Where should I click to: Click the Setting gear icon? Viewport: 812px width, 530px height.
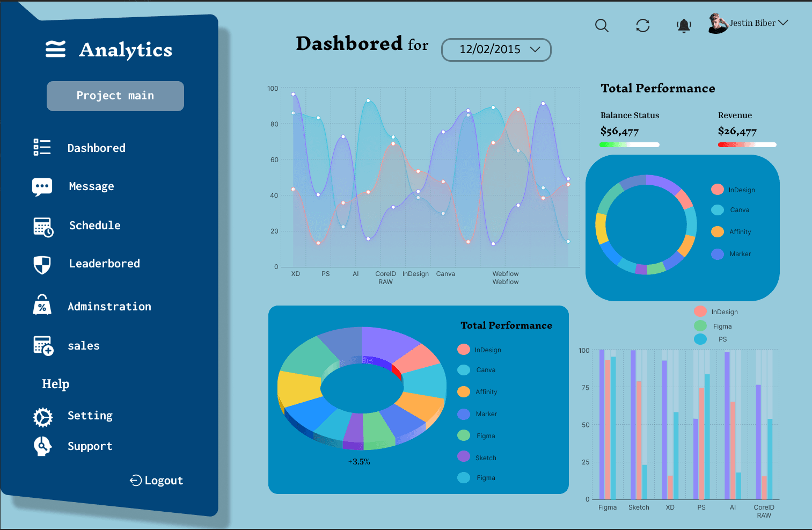pos(43,417)
